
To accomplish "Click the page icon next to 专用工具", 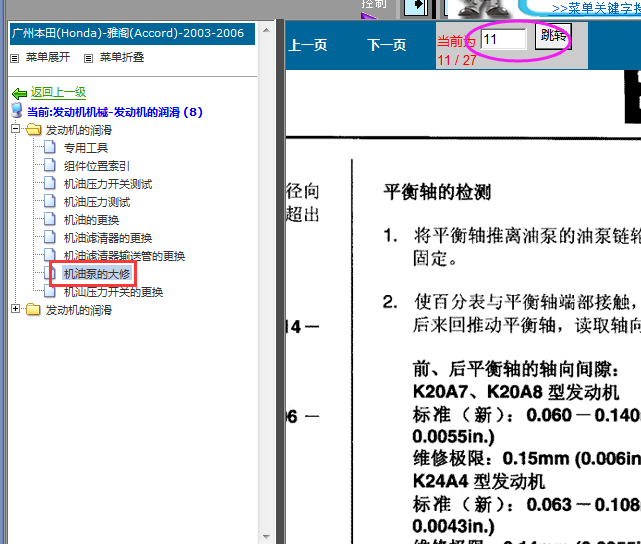I will click(x=50, y=147).
